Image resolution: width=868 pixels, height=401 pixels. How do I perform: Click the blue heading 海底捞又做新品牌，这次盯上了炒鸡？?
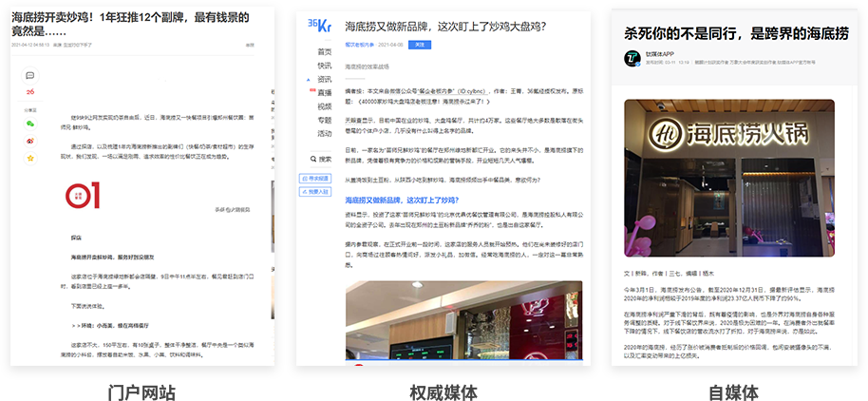[x=402, y=200]
